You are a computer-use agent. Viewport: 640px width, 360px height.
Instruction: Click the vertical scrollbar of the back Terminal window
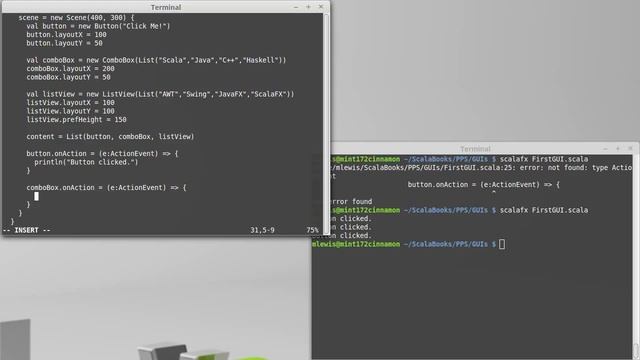pyautogui.click(x=636, y=257)
